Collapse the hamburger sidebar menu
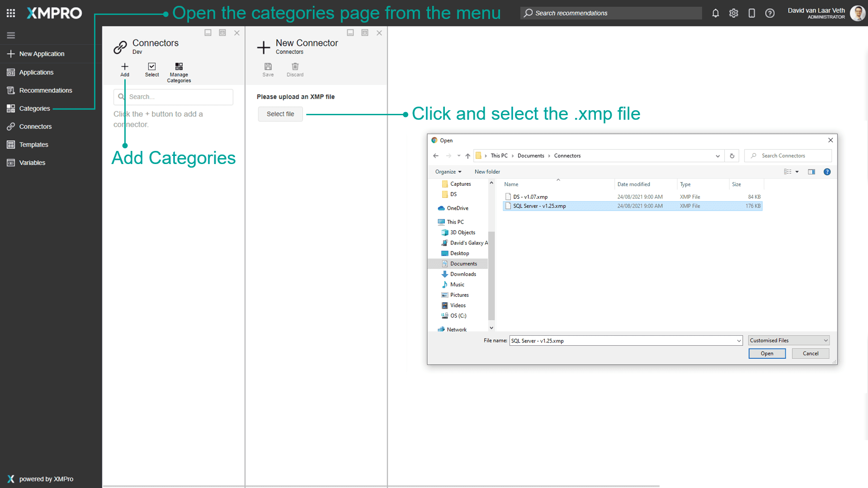868x488 pixels. pos(11,35)
